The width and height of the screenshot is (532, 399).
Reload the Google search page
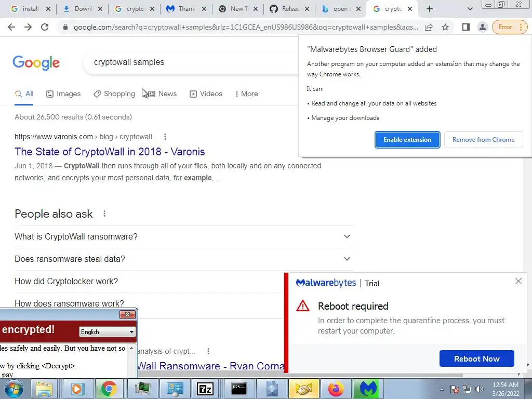tap(45, 27)
